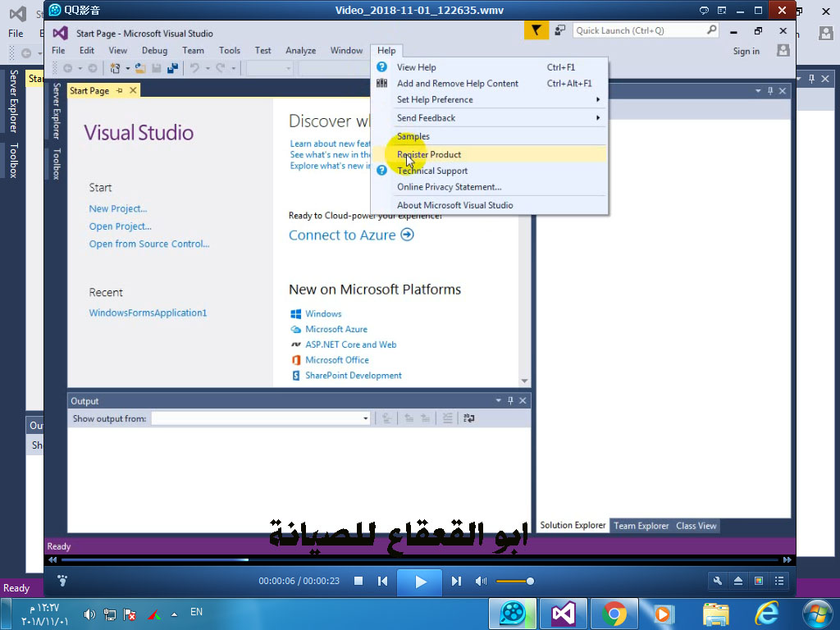Viewport: 840px width, 630px height.
Task: Click the Open File toolbar icon
Action: coord(140,68)
